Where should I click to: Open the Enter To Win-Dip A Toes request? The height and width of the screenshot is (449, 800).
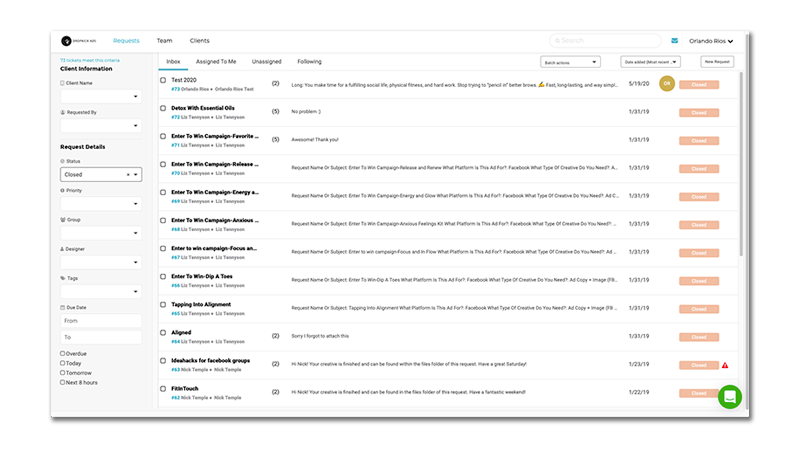pos(202,277)
